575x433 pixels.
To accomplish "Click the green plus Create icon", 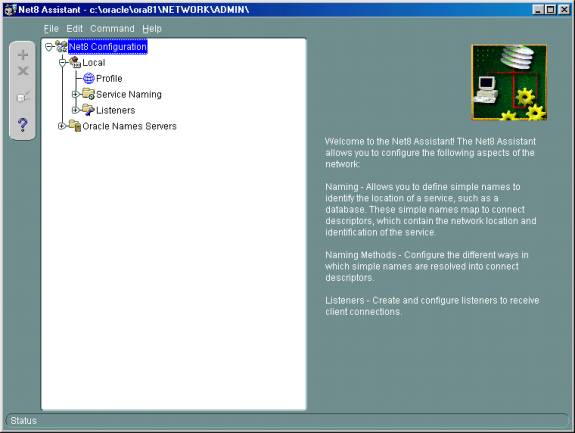I will coord(23,55).
